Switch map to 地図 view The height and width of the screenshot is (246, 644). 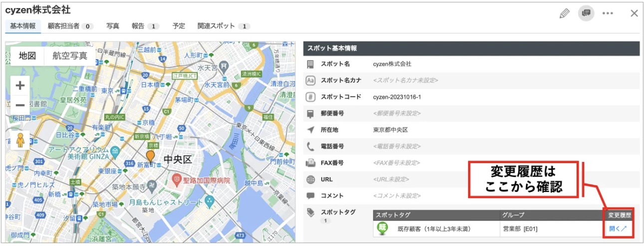pyautogui.click(x=27, y=56)
